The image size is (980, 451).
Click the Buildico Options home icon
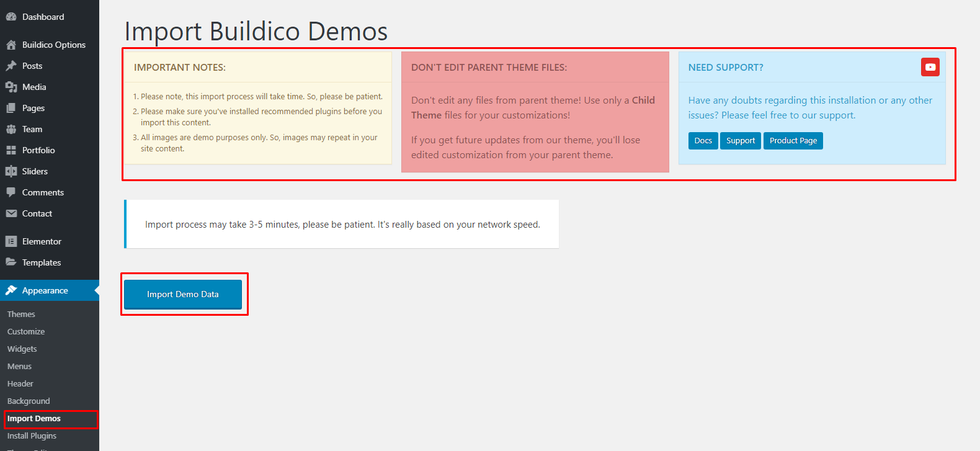coord(11,45)
